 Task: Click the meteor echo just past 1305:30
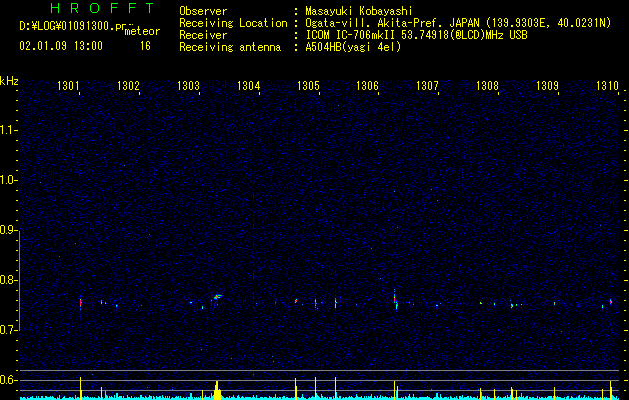[x=335, y=303]
